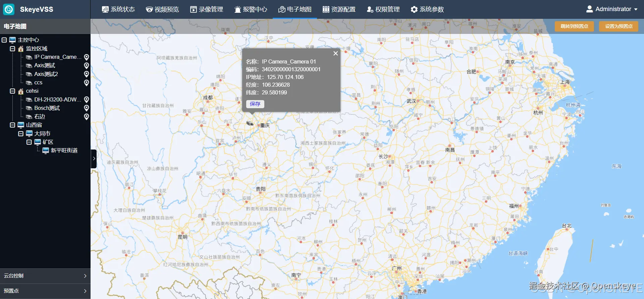
Task: Click the 设置为预置点 button
Action: point(619,26)
